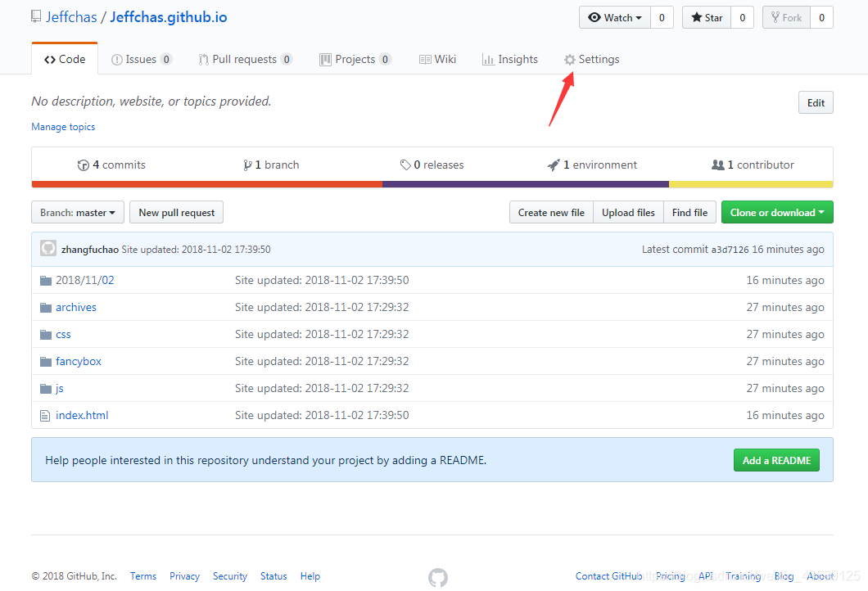
Task: Open the Watch dropdown button
Action: (615, 18)
